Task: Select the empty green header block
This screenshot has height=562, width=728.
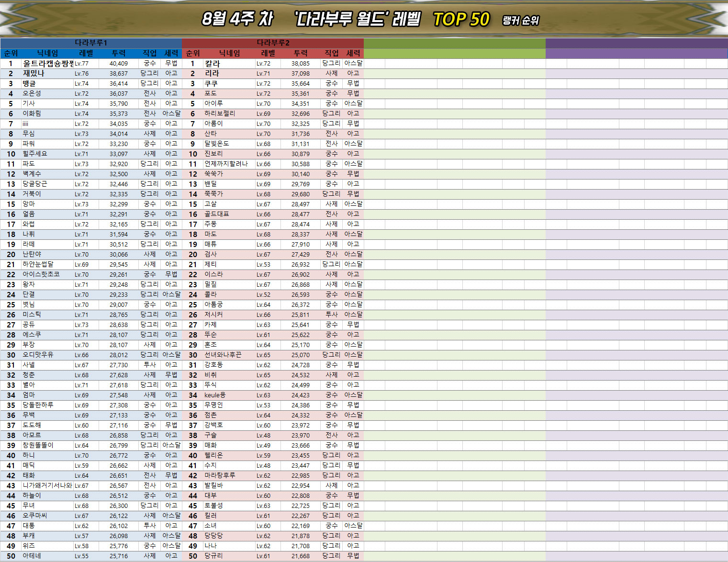Action: (x=454, y=48)
